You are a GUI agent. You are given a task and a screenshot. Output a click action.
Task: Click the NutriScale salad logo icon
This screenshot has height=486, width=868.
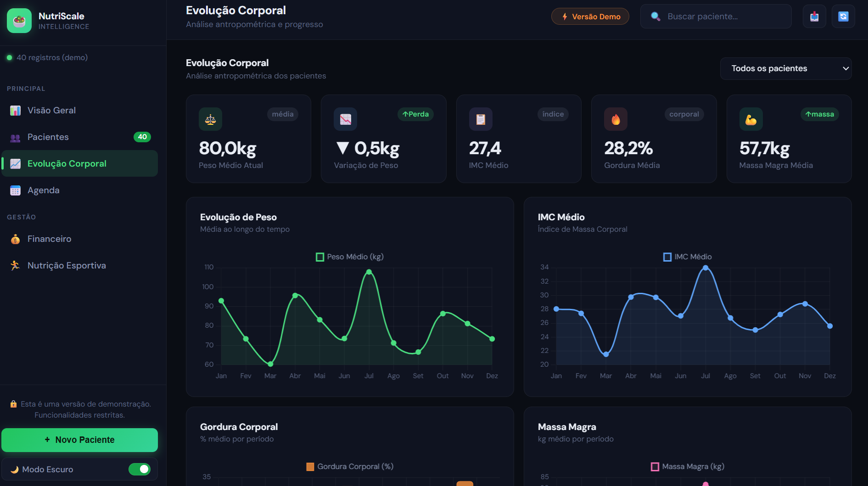tap(19, 21)
